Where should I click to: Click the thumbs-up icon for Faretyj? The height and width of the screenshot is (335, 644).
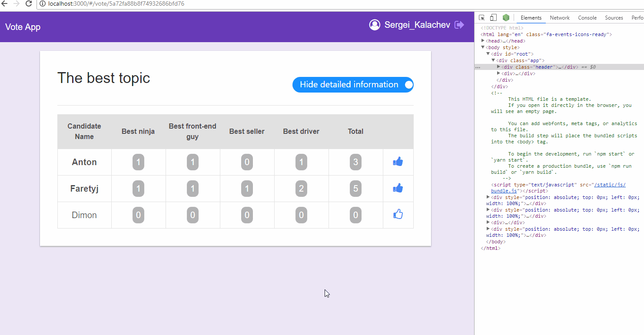point(398,188)
